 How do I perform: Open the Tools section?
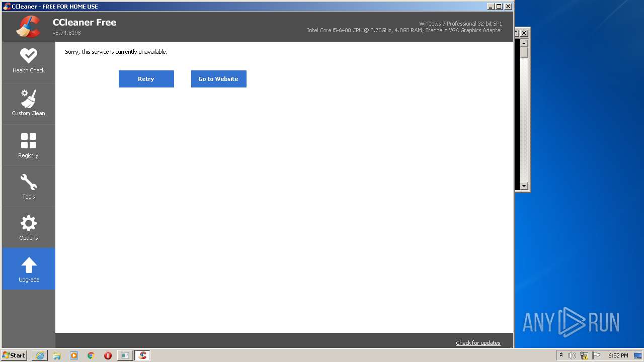coord(29,187)
